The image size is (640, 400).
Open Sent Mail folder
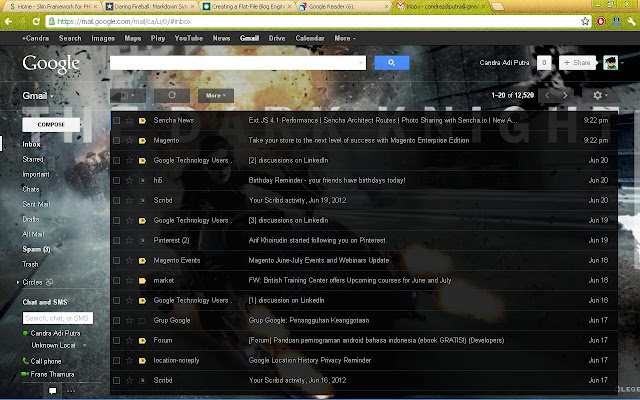[36, 204]
